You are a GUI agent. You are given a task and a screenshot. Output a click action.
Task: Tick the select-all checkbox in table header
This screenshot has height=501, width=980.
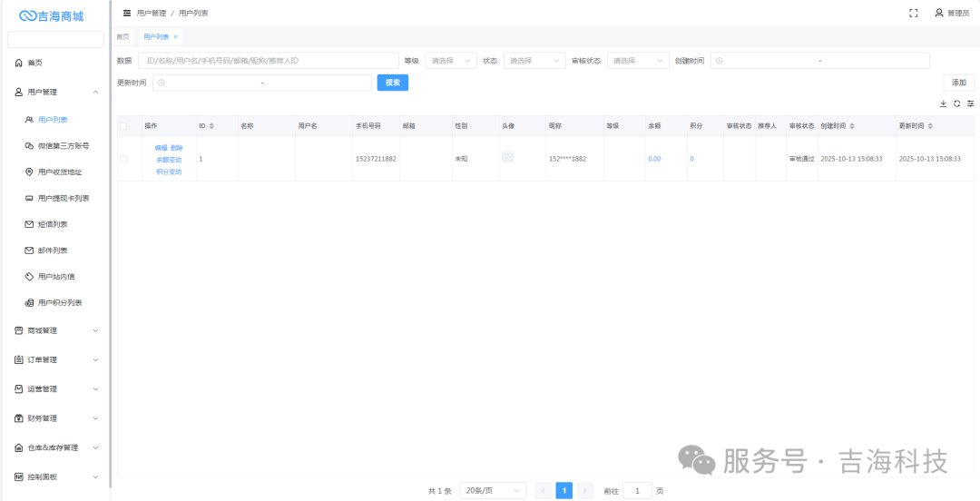pyautogui.click(x=123, y=126)
